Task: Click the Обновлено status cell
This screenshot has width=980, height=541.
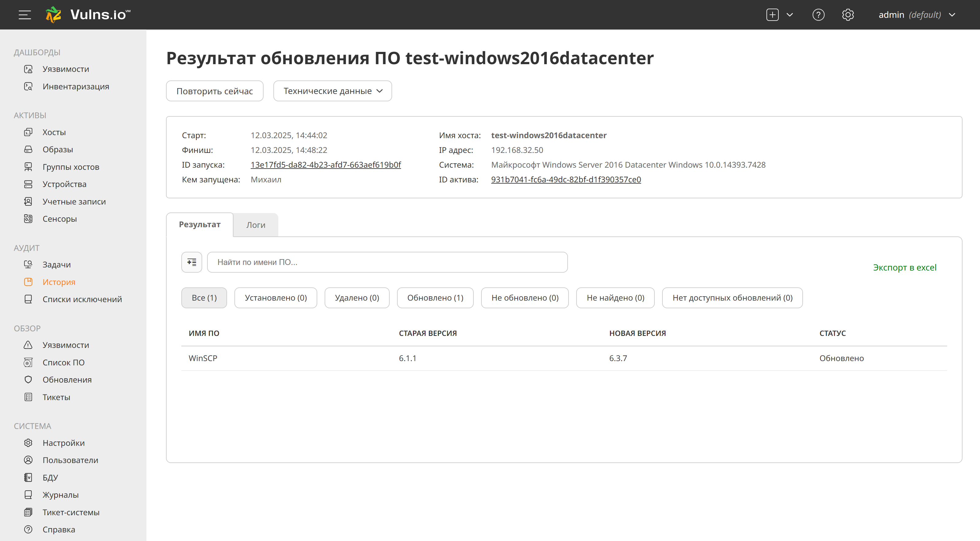Action: (842, 358)
